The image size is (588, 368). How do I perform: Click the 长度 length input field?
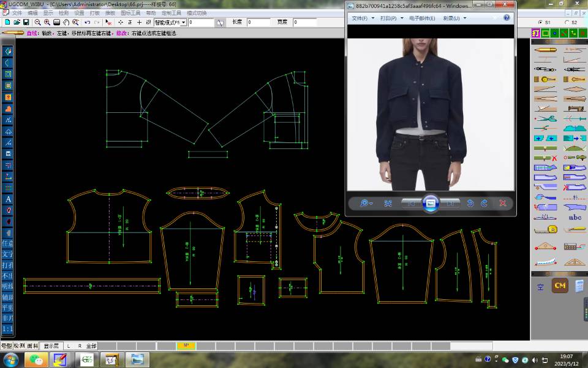tap(259, 22)
